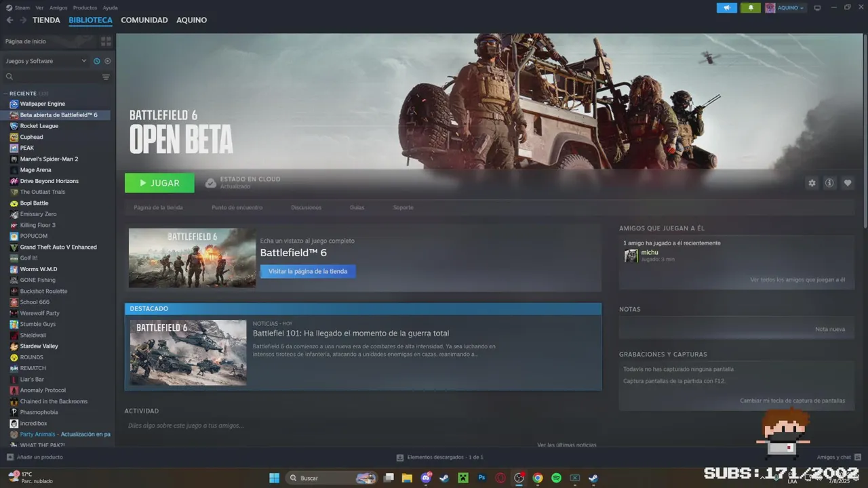Image resolution: width=868 pixels, height=488 pixels.
Task: Open Google Chrome from the taskbar
Action: click(x=538, y=478)
